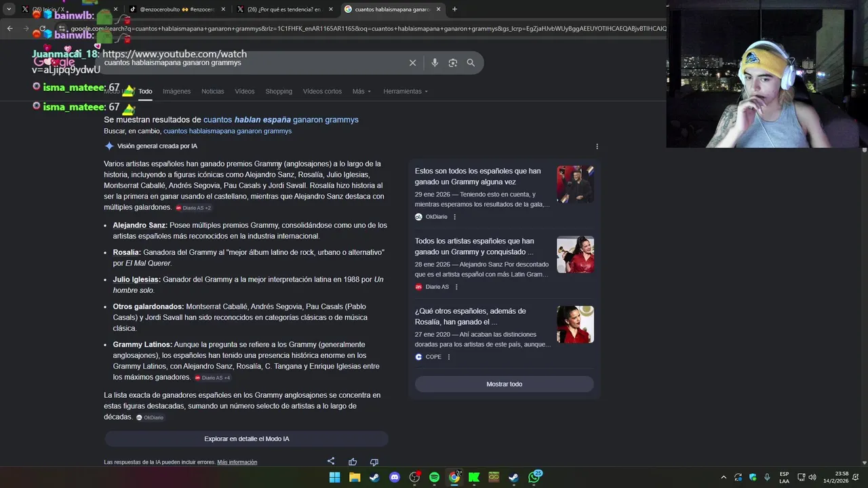The image size is (868, 488).
Task: Show hidden system tray icons
Action: (x=724, y=477)
